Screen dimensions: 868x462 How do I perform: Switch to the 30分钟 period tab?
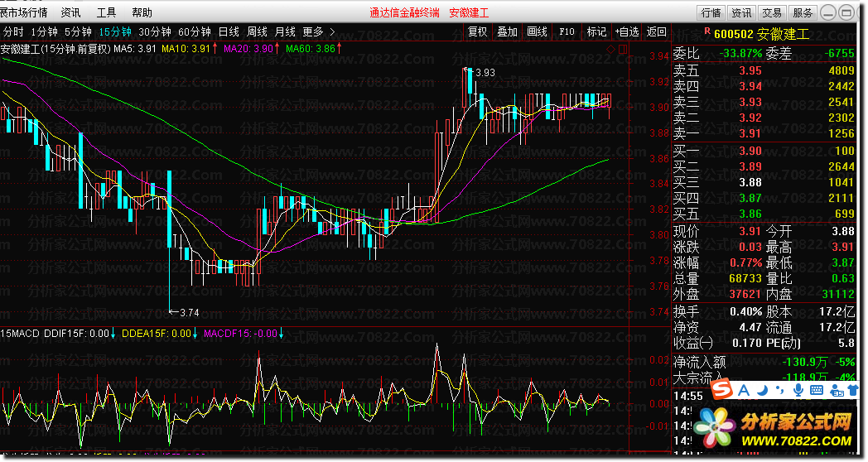click(x=154, y=31)
